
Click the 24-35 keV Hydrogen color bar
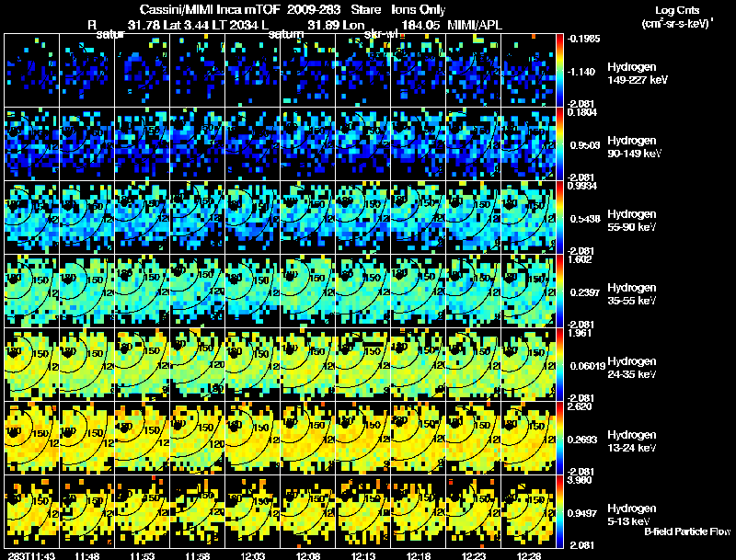click(x=560, y=364)
